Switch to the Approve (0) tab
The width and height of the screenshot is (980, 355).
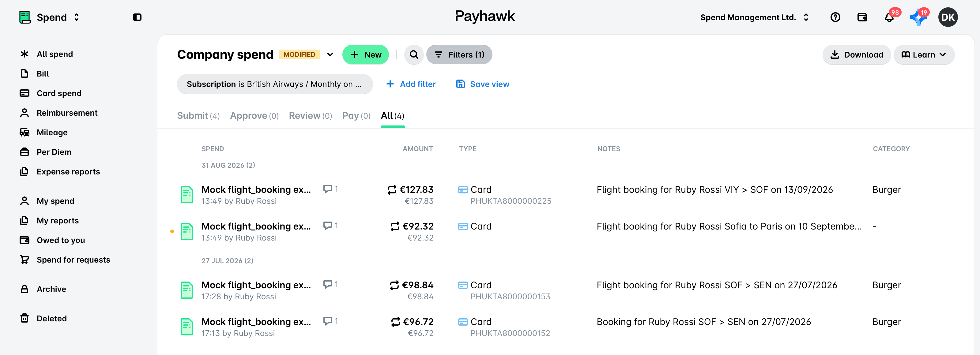click(254, 116)
